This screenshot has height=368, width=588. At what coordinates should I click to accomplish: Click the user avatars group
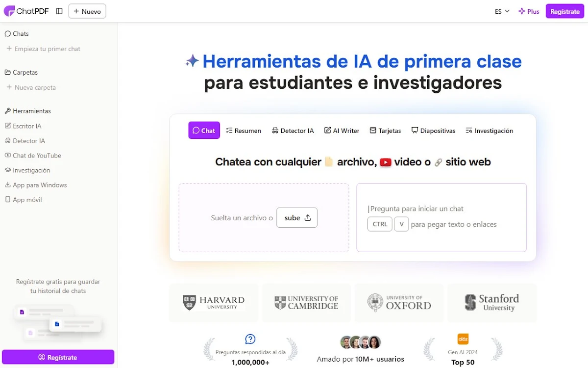(x=361, y=342)
